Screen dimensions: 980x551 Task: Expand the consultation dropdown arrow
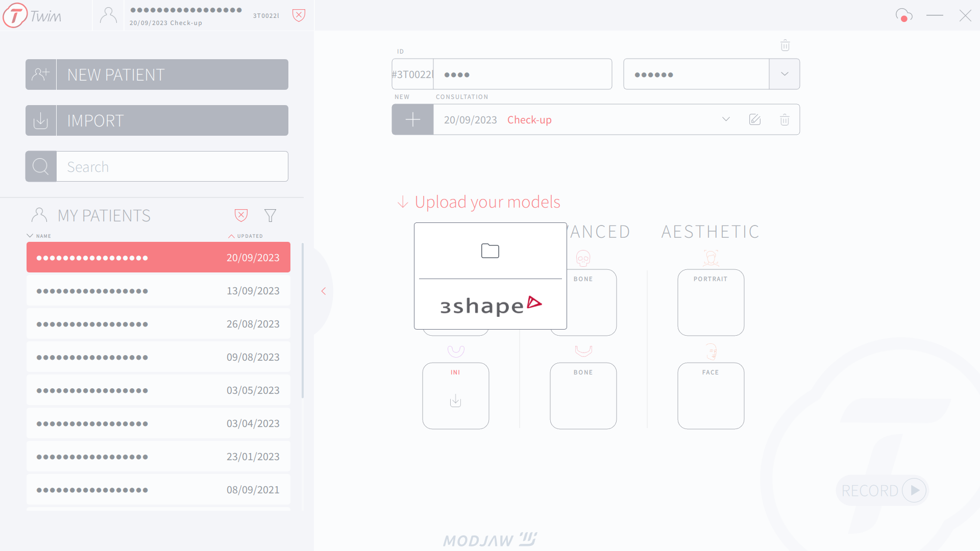click(x=726, y=119)
